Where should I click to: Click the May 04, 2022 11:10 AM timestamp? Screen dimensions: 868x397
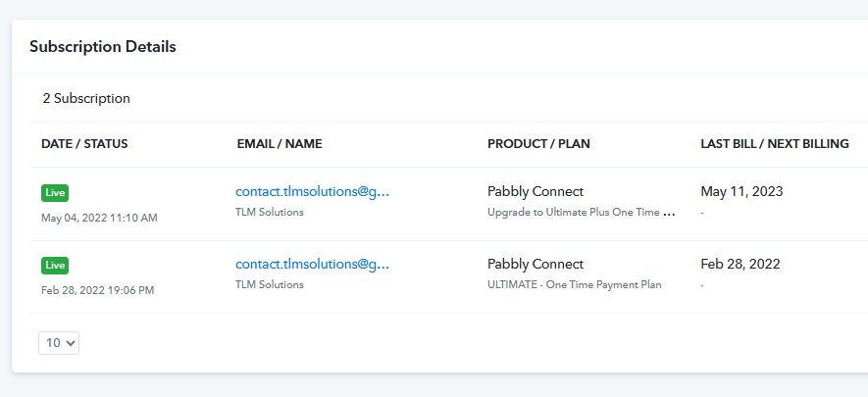point(99,218)
